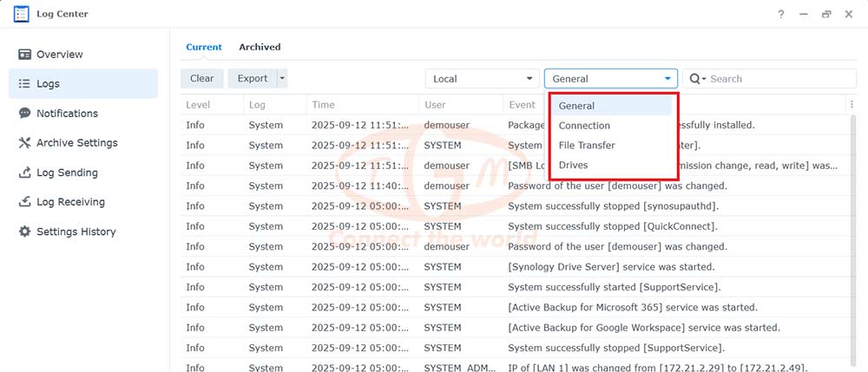Screen dimensions: 868x372
Task: Choose File Transfer from the list
Action: pos(587,146)
